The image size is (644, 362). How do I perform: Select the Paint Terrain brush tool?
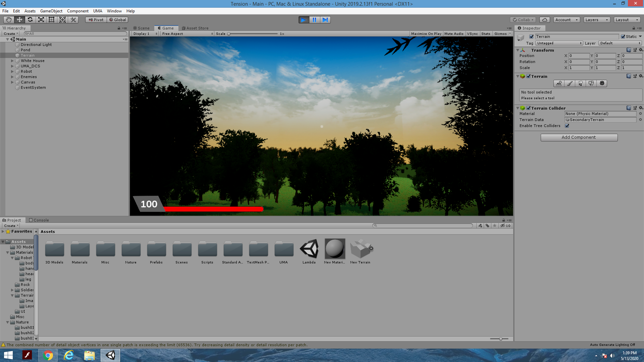pyautogui.click(x=570, y=83)
